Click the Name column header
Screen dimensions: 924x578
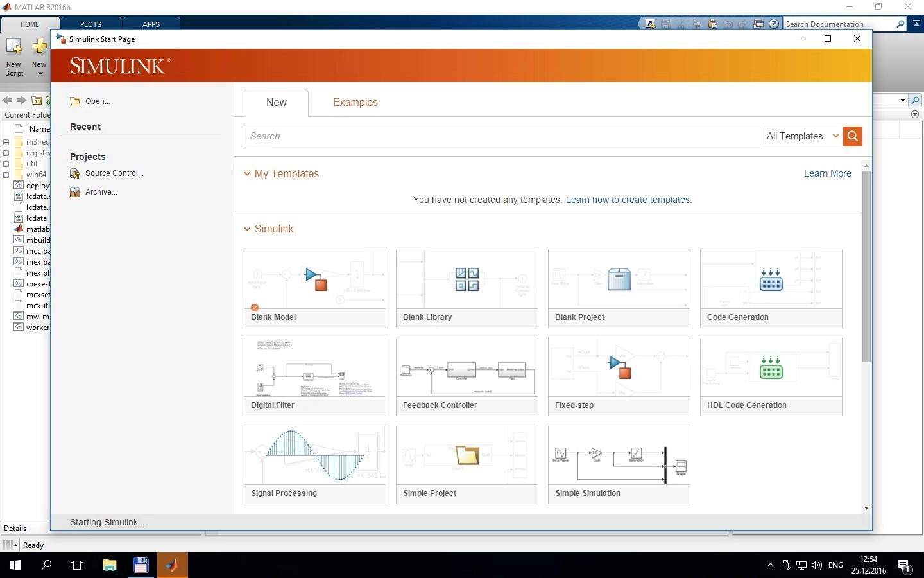tap(39, 128)
